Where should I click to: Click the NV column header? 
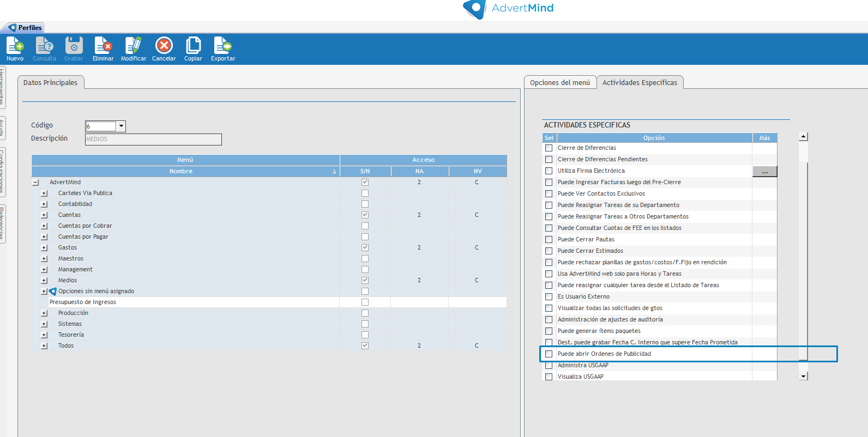click(x=478, y=172)
